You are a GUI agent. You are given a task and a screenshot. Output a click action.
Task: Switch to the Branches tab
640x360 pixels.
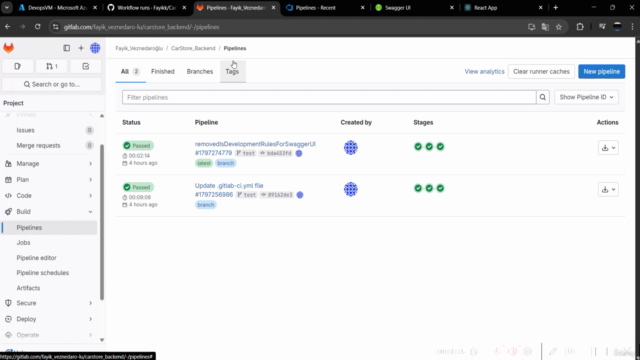tap(200, 71)
